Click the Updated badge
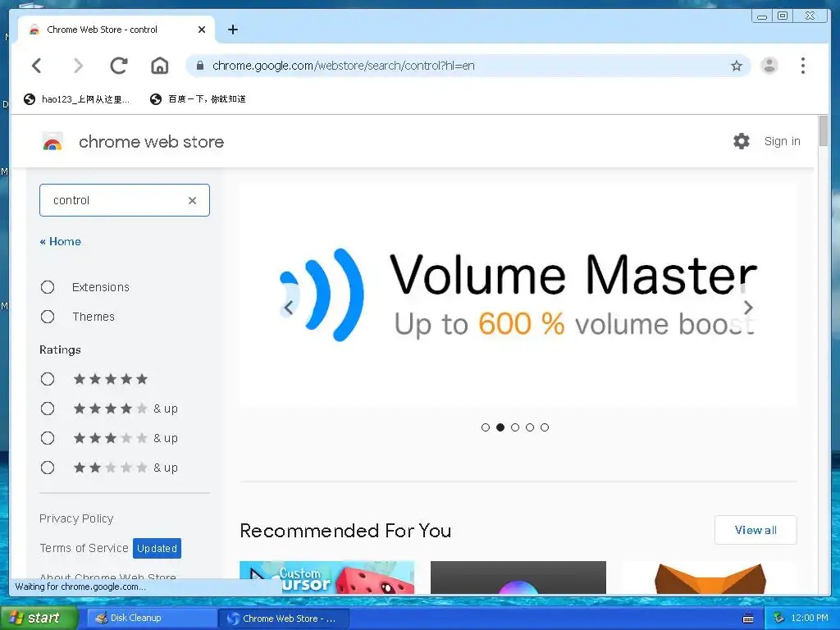This screenshot has height=630, width=840. point(157,549)
